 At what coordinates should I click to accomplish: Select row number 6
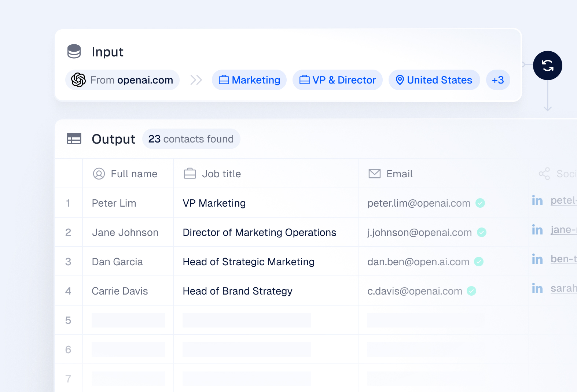point(68,350)
